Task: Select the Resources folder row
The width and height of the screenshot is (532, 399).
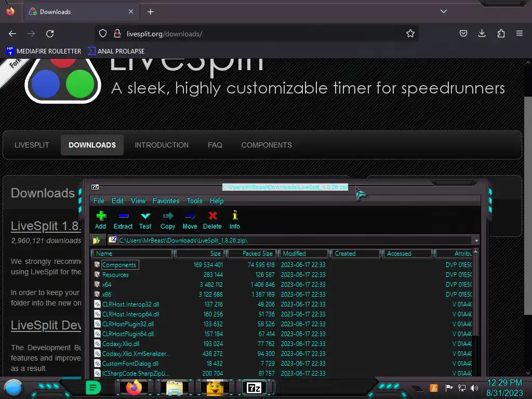Action: 282,274
